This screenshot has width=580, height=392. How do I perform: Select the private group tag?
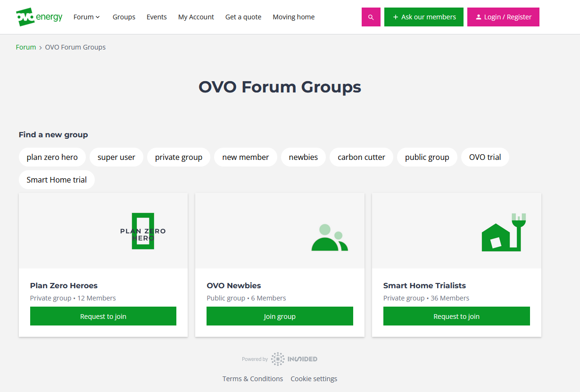point(179,157)
